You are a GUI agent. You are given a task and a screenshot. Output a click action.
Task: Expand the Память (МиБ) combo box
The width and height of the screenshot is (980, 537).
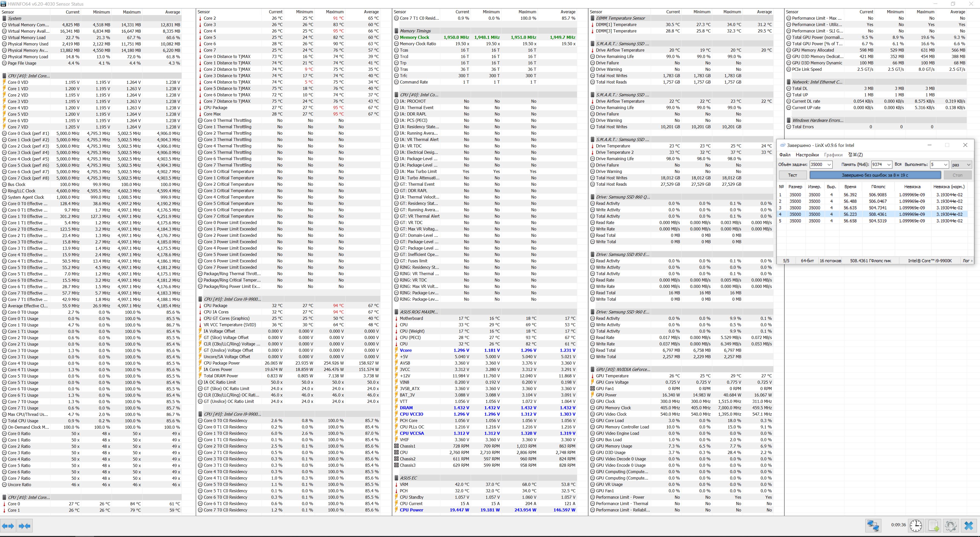(889, 165)
